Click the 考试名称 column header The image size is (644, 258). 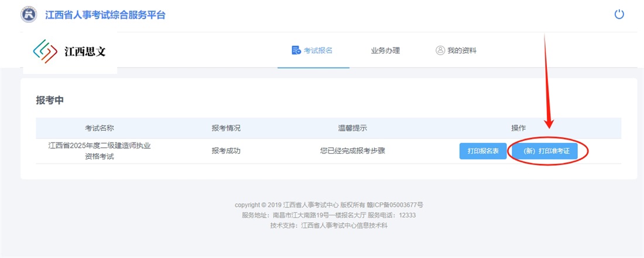click(104, 128)
